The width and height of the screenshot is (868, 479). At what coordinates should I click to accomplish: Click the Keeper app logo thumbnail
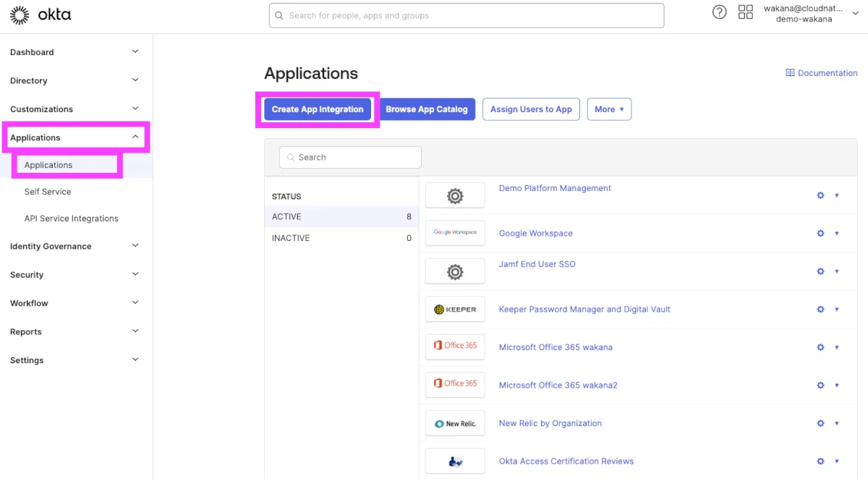pos(455,310)
